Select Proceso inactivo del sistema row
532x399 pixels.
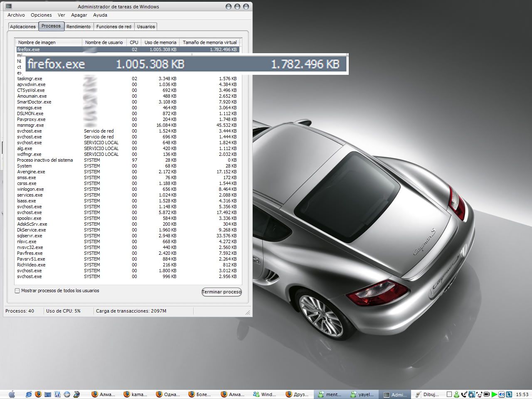(x=127, y=160)
